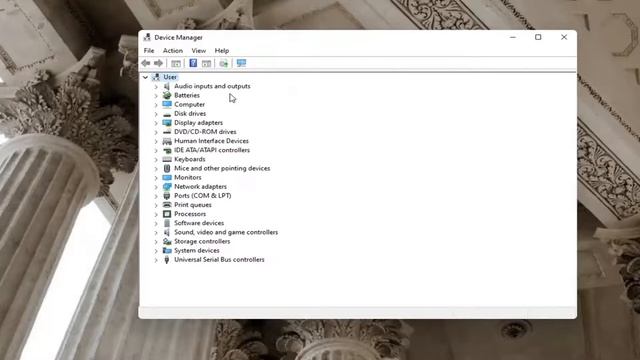Click the Human Interface Devices category icon

tap(167, 141)
